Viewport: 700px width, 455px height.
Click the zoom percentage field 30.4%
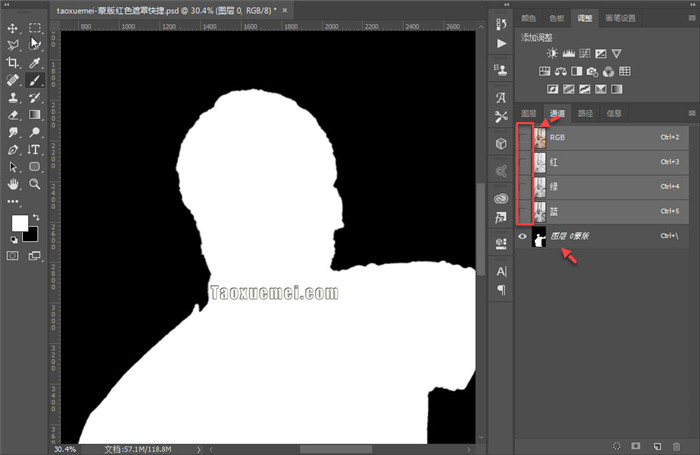65,449
